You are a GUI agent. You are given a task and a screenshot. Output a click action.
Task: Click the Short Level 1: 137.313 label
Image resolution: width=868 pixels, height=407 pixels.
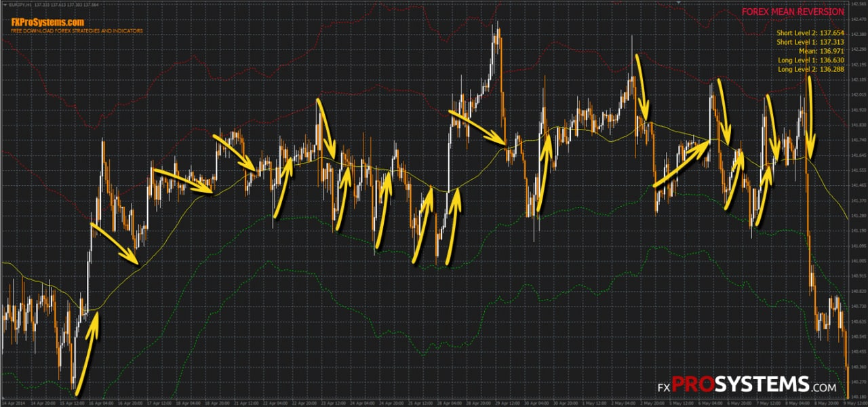(x=810, y=41)
